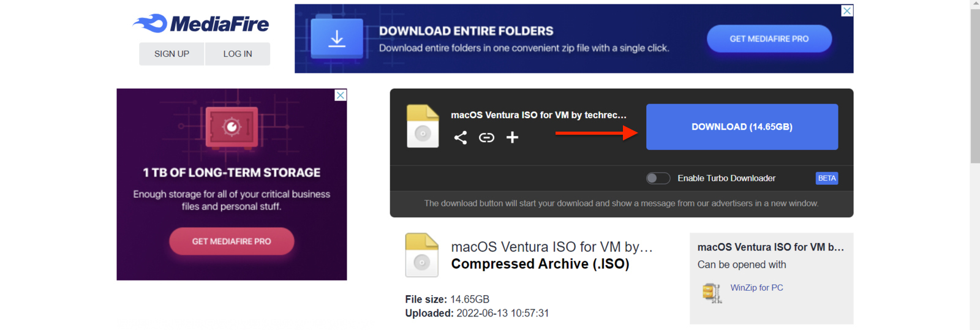Open the share icon for the file

[461, 137]
